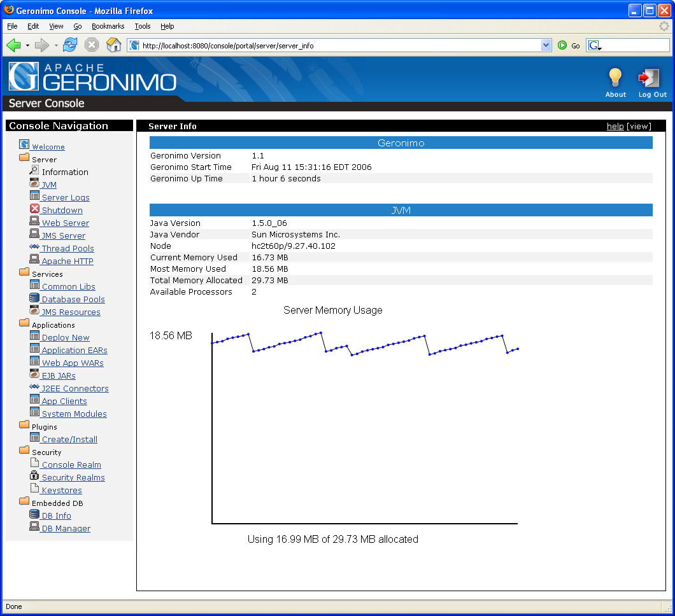Screen dimensions: 675x616
Task: Click the [view] mode text in Server Info
Action: point(639,126)
